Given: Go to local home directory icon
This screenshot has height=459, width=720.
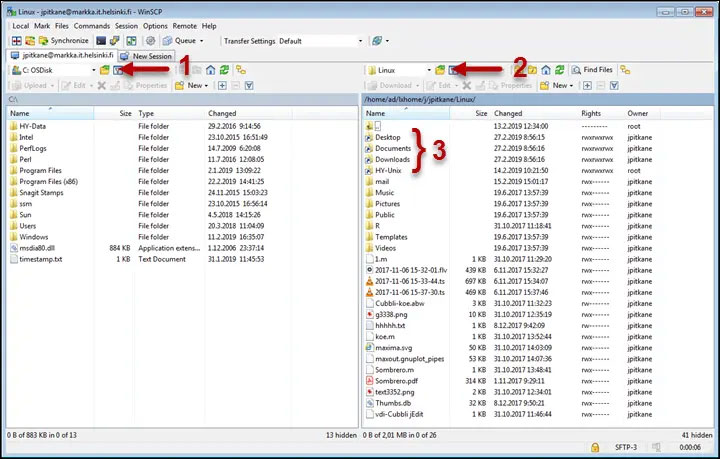Looking at the screenshot, I should point(210,70).
